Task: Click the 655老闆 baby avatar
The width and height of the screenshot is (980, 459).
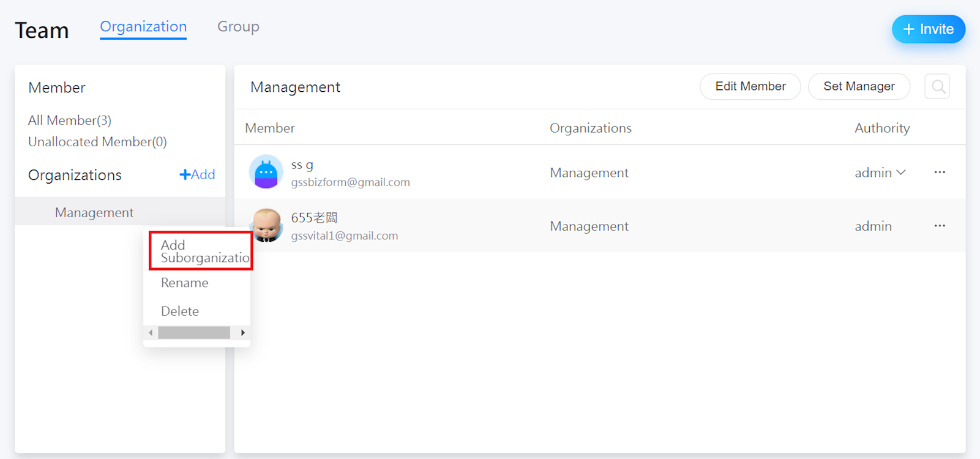Action: pyautogui.click(x=267, y=225)
